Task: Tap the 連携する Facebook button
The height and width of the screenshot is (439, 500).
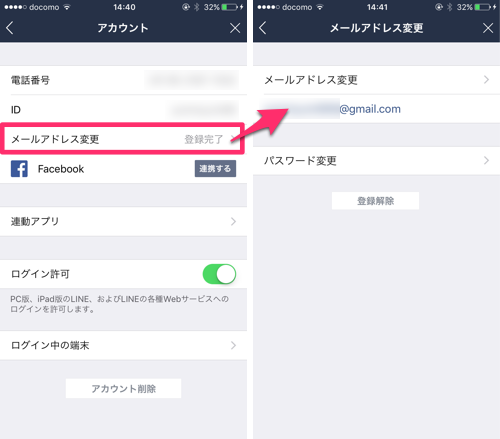Action: click(215, 169)
